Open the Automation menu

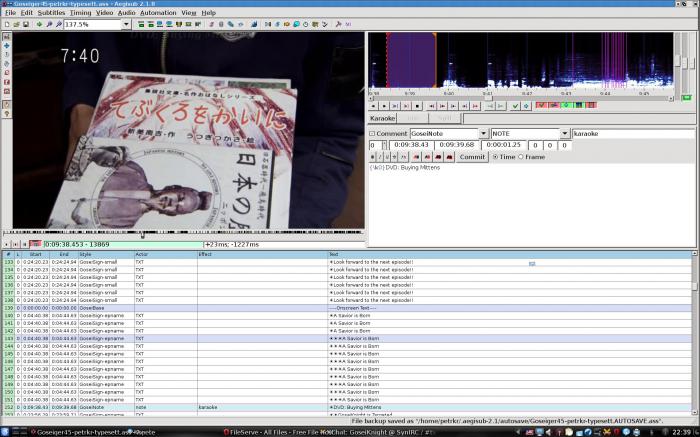(x=158, y=12)
